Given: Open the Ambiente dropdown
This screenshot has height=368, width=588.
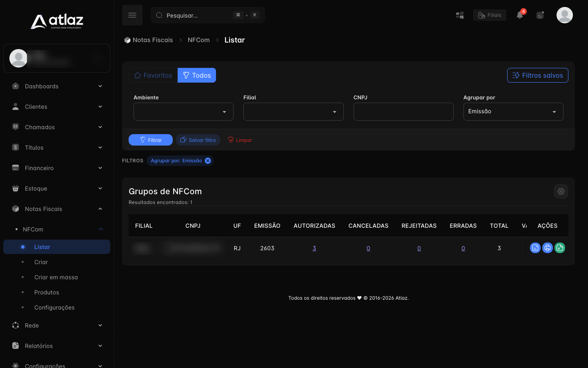Looking at the screenshot, I should (183, 112).
